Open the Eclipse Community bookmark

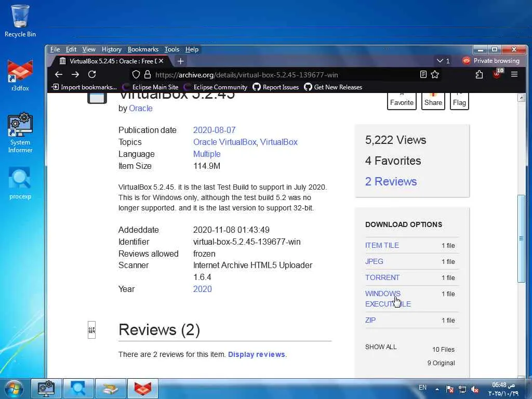tap(216, 87)
